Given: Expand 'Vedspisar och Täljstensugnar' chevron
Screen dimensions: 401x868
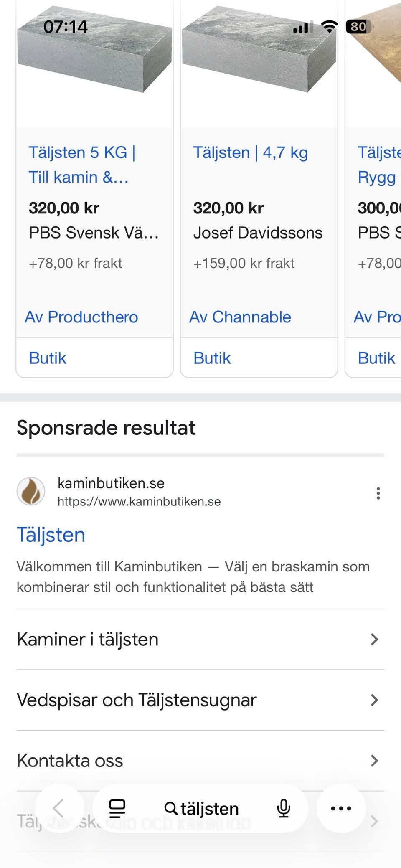Looking at the screenshot, I should coord(374,700).
